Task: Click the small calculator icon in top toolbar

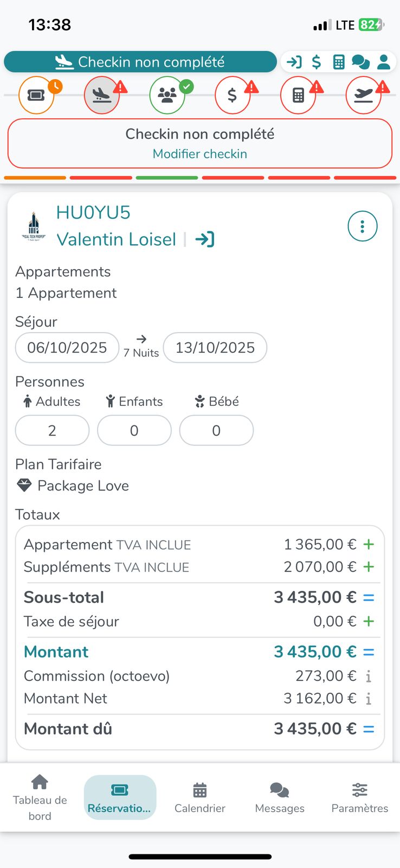Action: pyautogui.click(x=339, y=62)
